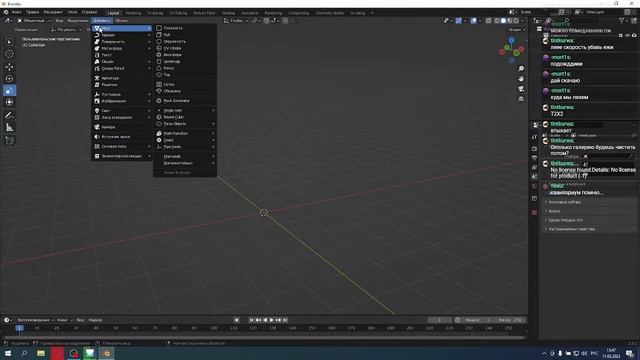Play the animation in reverse

pos(265,320)
